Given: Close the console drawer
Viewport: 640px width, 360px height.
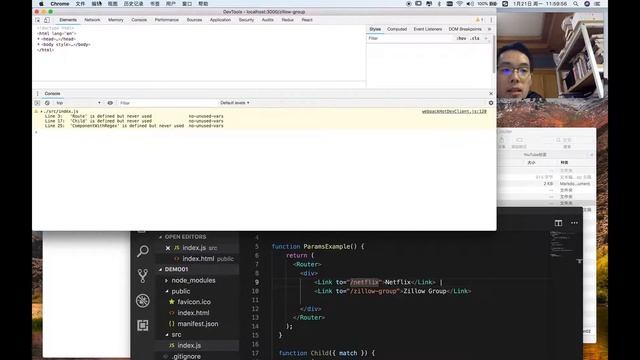Looking at the screenshot, I should point(491,93).
